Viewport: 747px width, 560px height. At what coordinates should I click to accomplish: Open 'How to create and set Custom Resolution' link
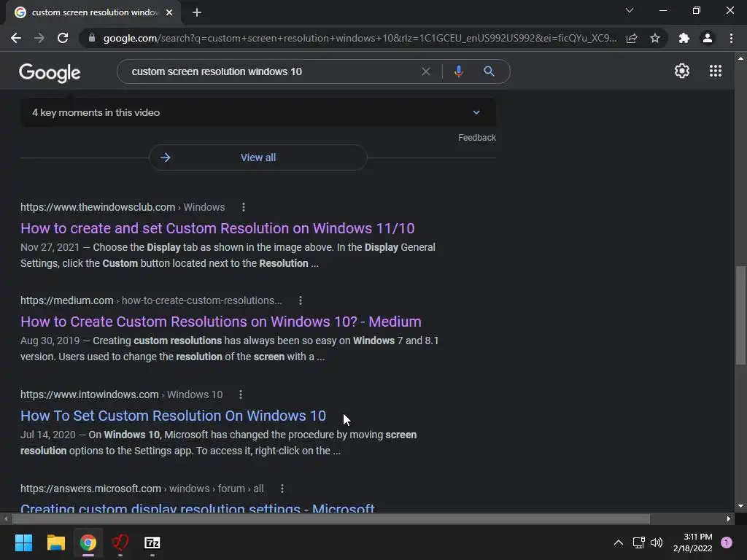click(217, 228)
